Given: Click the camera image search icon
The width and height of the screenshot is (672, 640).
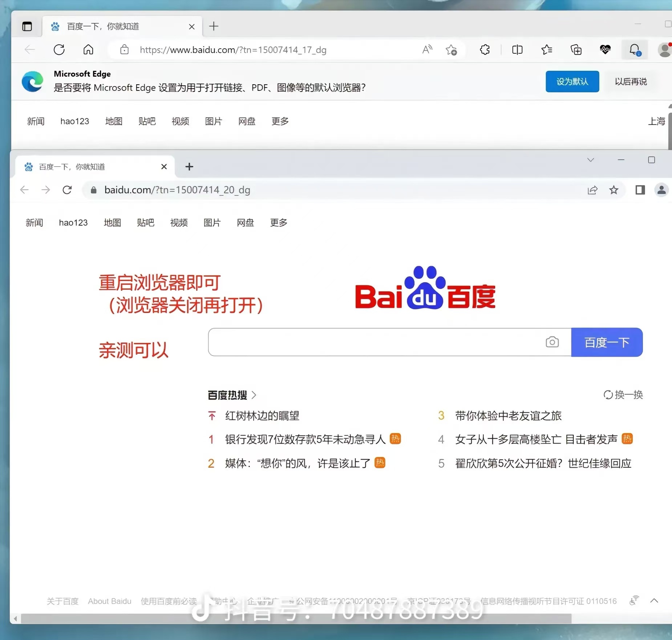Looking at the screenshot, I should click(x=552, y=342).
